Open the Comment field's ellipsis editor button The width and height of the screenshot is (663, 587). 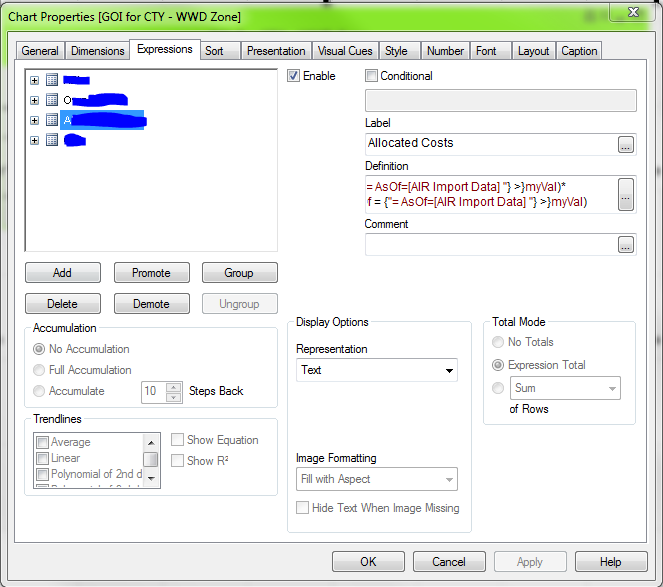[626, 245]
